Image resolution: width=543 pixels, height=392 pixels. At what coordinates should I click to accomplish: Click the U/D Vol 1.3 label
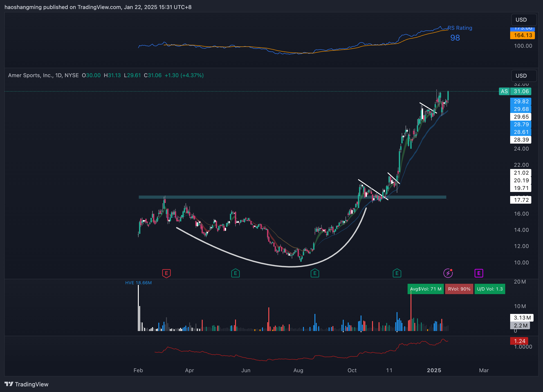[x=490, y=289]
